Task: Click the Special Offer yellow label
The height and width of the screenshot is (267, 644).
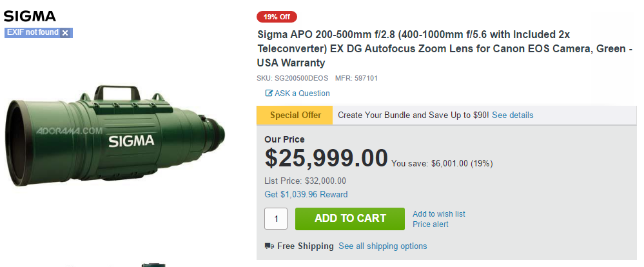Action: [x=295, y=115]
